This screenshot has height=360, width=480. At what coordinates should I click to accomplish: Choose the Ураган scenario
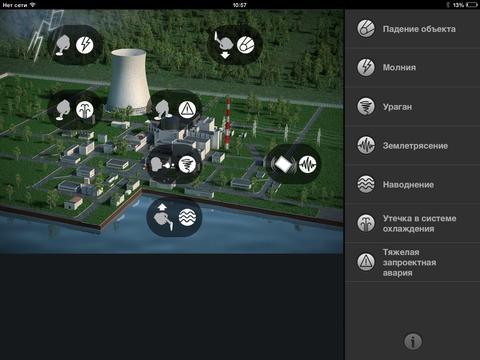click(x=412, y=107)
